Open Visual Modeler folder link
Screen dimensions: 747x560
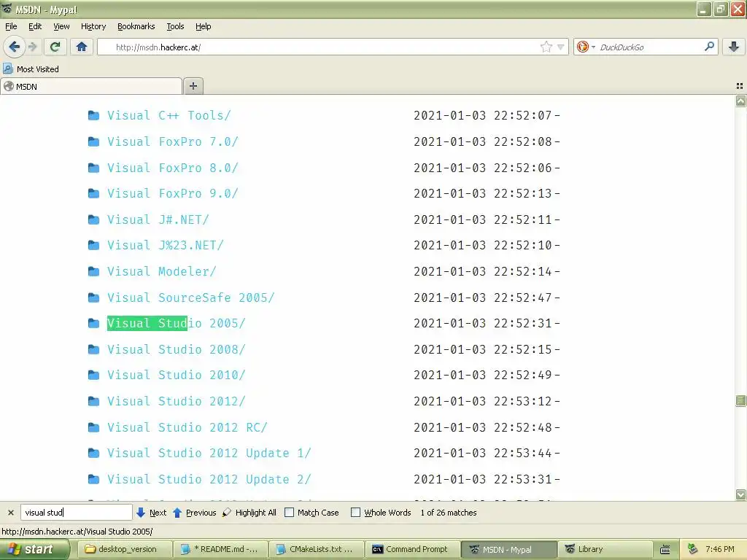coord(161,271)
